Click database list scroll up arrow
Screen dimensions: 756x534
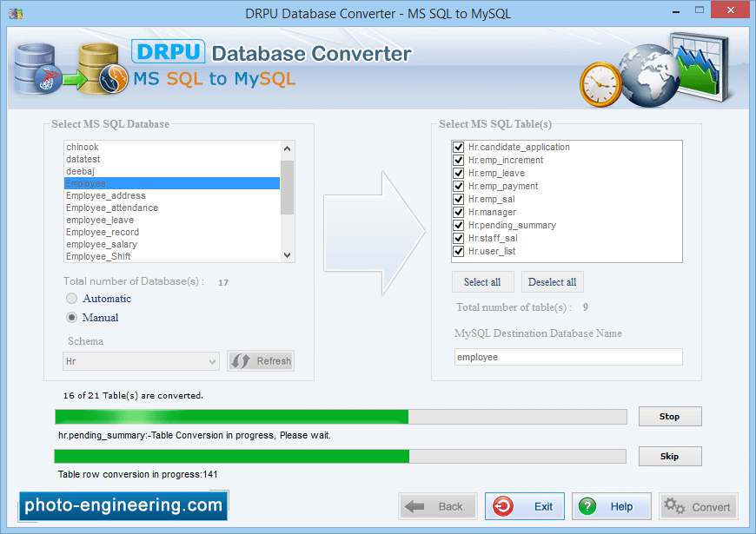pos(288,148)
